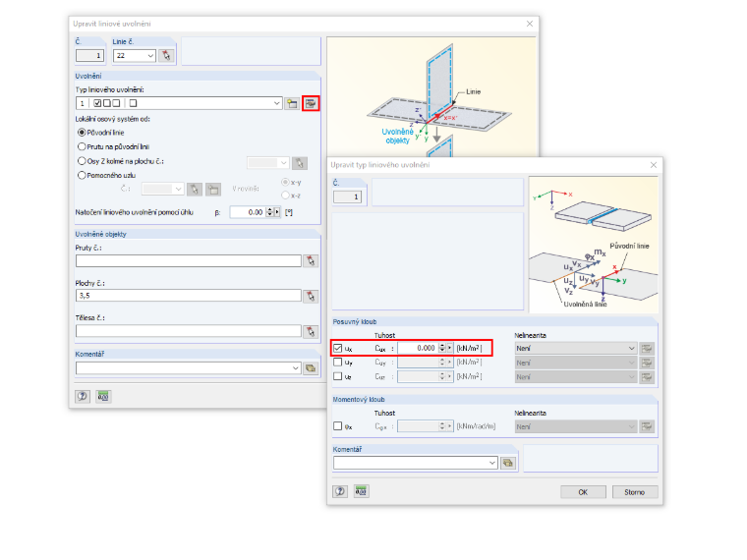The height and width of the screenshot is (560, 747).
Task: Open comment library in Upravit liniové uvolnění
Action: pos(312,368)
